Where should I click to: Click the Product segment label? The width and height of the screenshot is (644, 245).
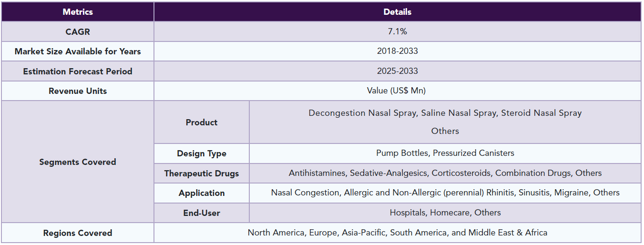[202, 122]
